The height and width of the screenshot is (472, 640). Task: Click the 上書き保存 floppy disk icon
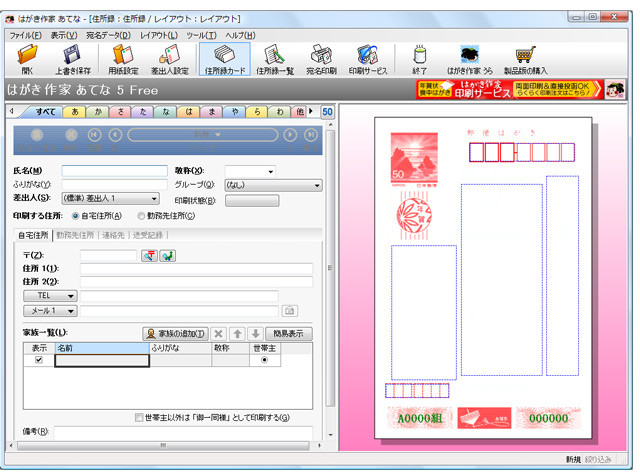[x=73, y=60]
